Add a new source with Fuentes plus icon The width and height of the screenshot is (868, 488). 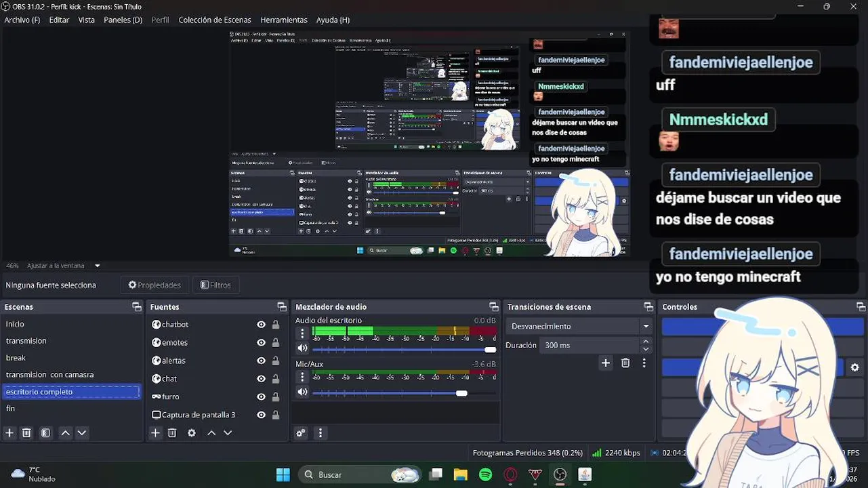[155, 433]
